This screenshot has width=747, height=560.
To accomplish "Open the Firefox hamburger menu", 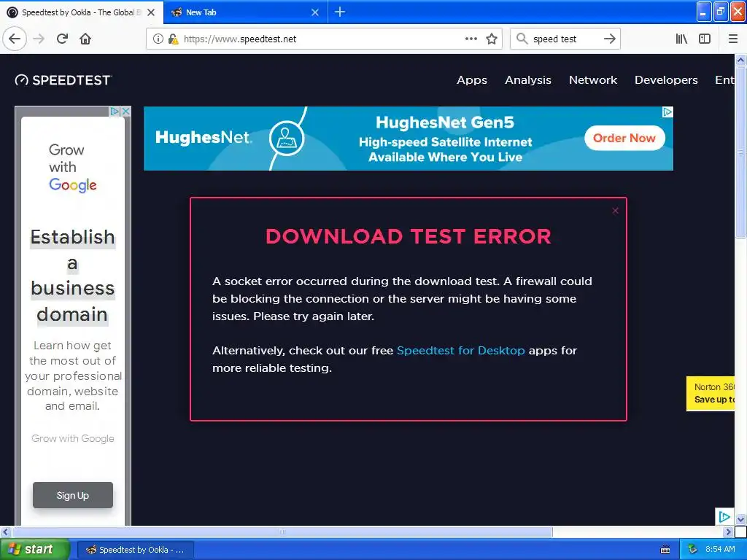I will [732, 39].
